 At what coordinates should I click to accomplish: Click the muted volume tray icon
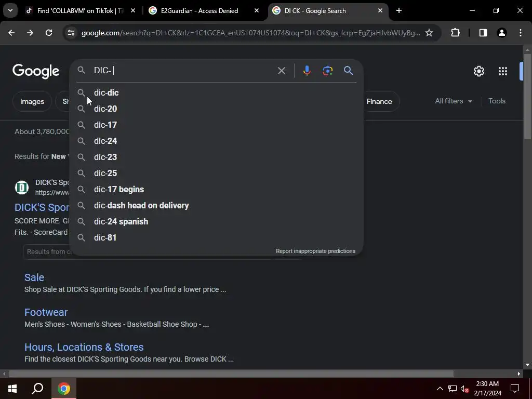[464, 389]
